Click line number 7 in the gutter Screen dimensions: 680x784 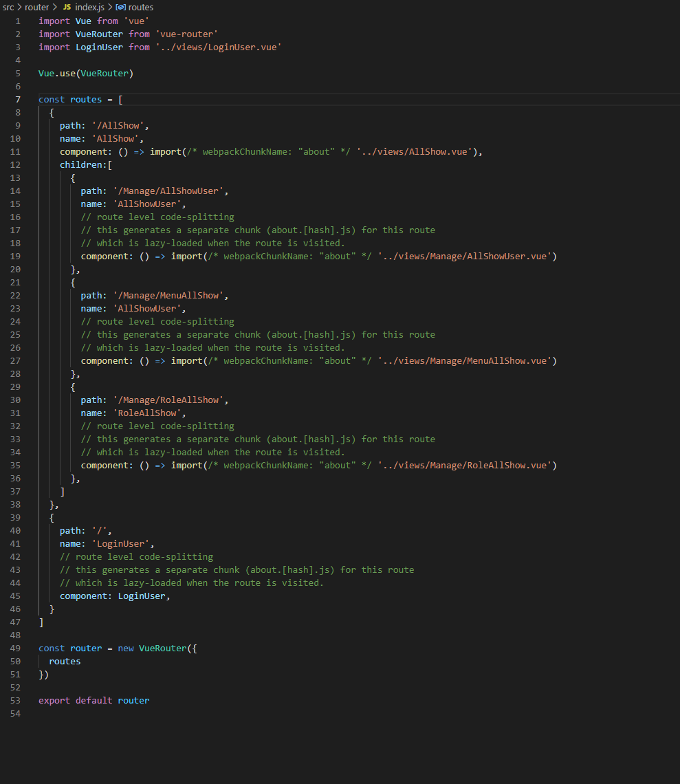[18, 100]
